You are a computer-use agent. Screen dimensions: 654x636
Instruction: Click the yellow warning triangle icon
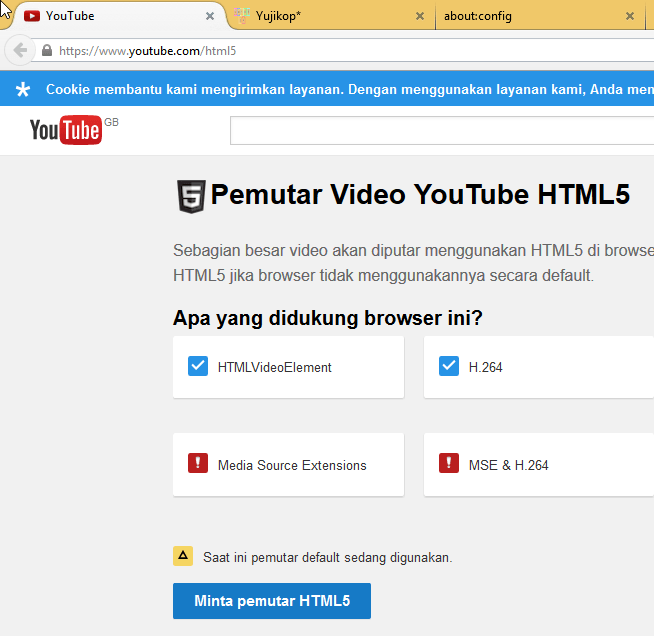point(183,556)
